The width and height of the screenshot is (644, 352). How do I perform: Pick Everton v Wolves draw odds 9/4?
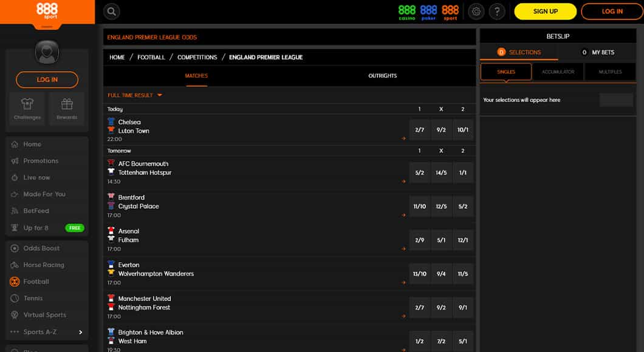point(441,274)
